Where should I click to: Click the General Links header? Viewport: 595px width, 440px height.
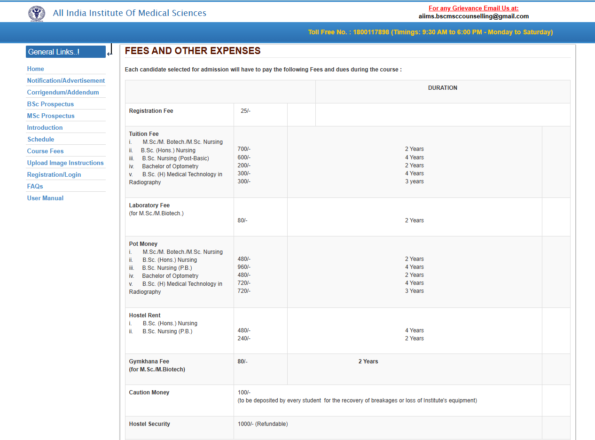(66, 52)
